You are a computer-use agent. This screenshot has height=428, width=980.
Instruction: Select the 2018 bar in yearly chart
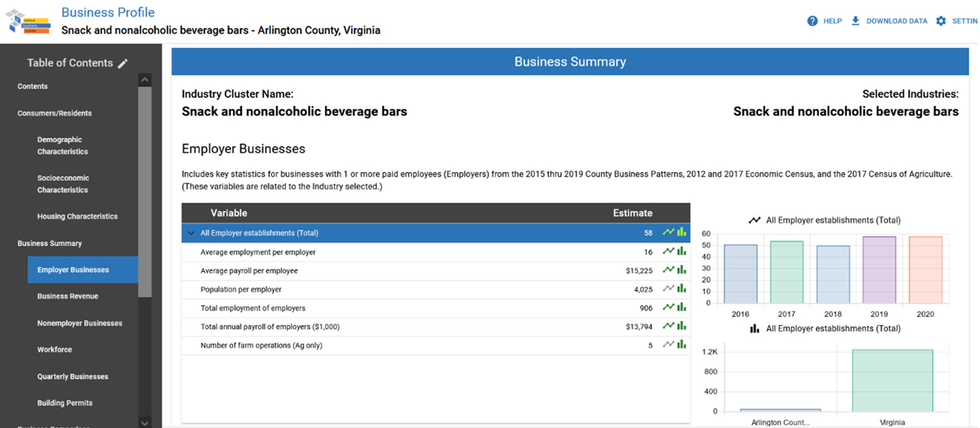click(x=833, y=274)
